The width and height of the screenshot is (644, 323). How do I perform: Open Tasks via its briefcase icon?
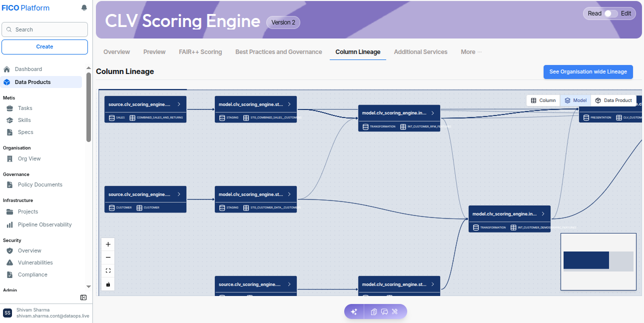9,108
